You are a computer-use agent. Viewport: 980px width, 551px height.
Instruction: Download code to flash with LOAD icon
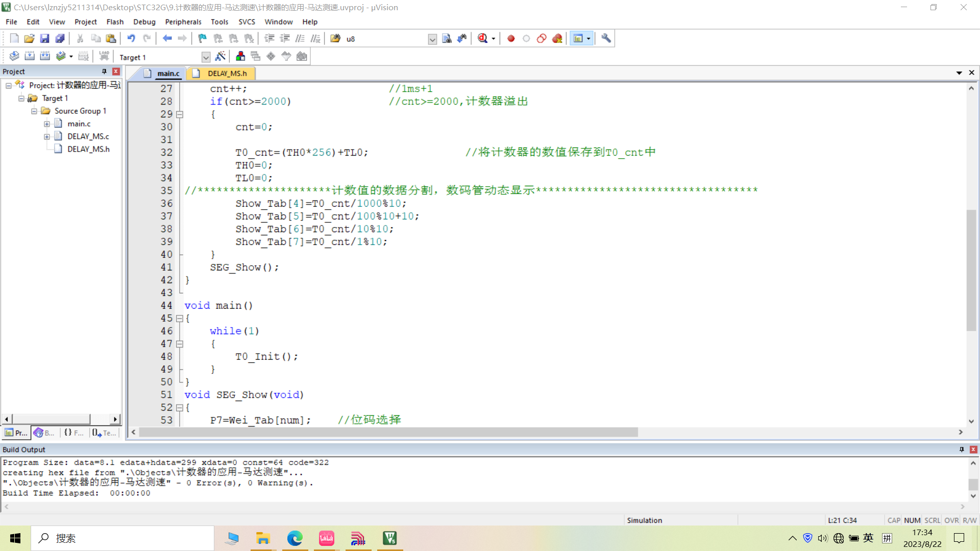(104, 56)
